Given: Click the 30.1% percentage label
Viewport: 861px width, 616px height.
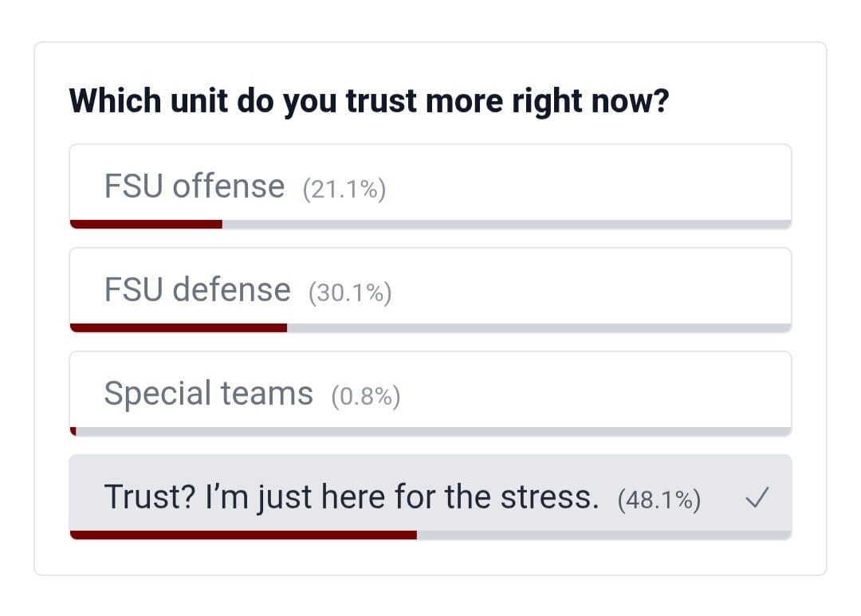Looking at the screenshot, I should tap(350, 293).
